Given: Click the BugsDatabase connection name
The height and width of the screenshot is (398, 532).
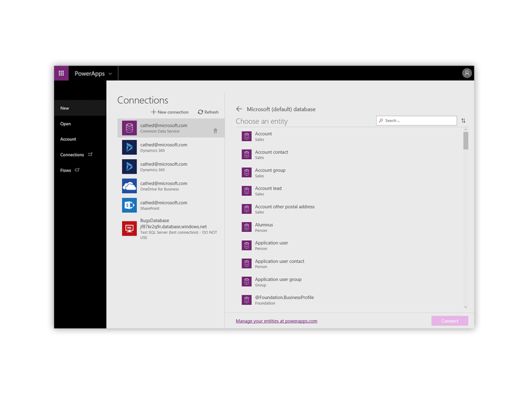Looking at the screenshot, I should click(x=155, y=221).
